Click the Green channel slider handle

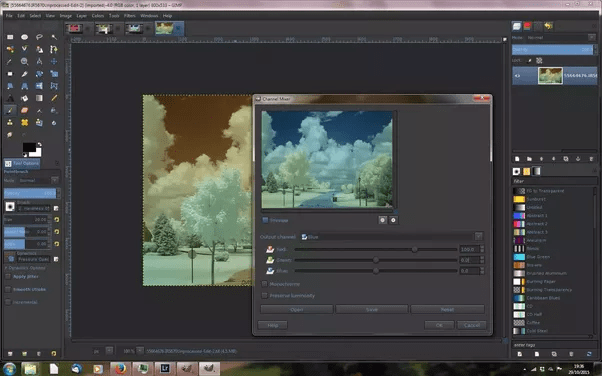click(x=376, y=260)
